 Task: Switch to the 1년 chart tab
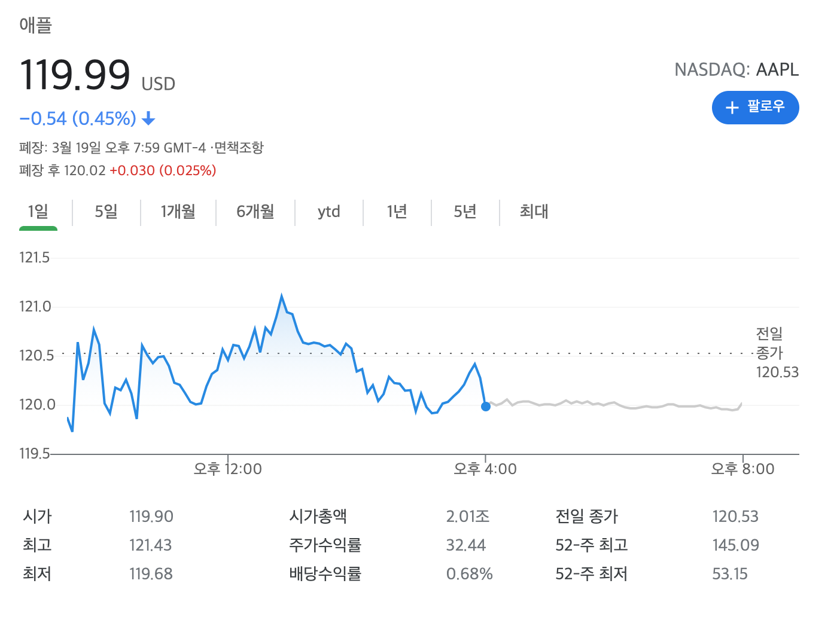(397, 212)
